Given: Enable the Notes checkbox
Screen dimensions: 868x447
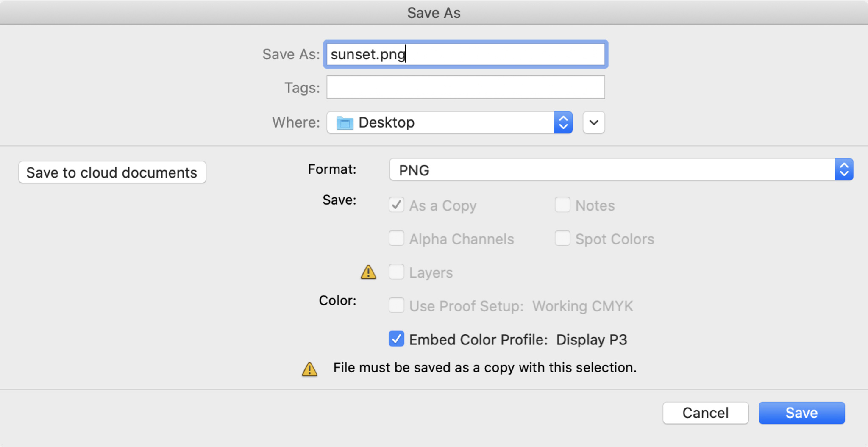Looking at the screenshot, I should pos(562,205).
